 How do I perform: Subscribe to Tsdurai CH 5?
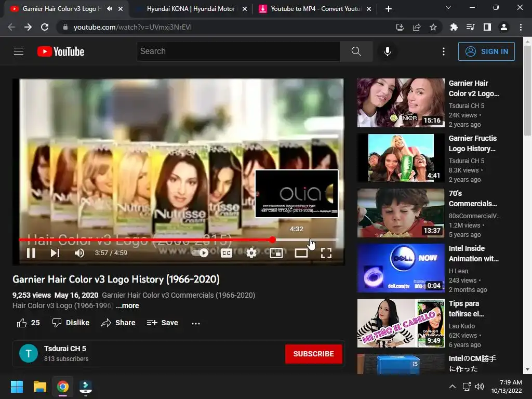(313, 354)
